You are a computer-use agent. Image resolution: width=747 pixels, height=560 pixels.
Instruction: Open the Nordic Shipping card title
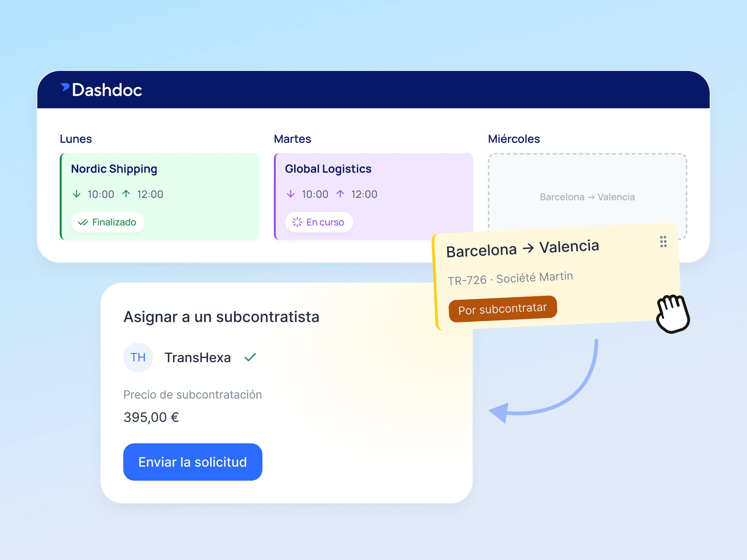point(114,169)
